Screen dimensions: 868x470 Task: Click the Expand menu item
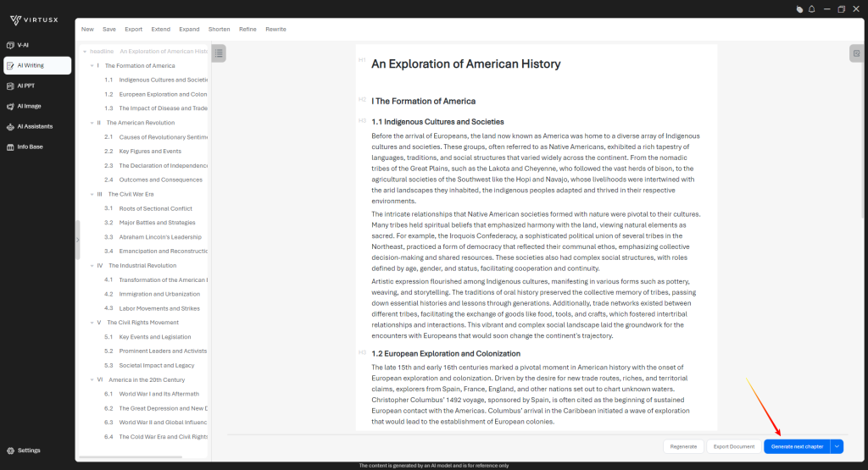tap(189, 30)
